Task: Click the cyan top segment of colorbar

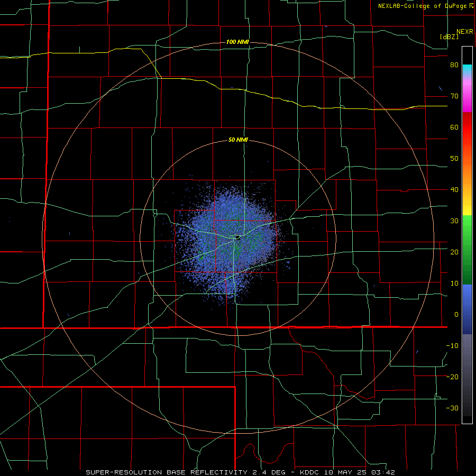Action: pyautogui.click(x=467, y=69)
